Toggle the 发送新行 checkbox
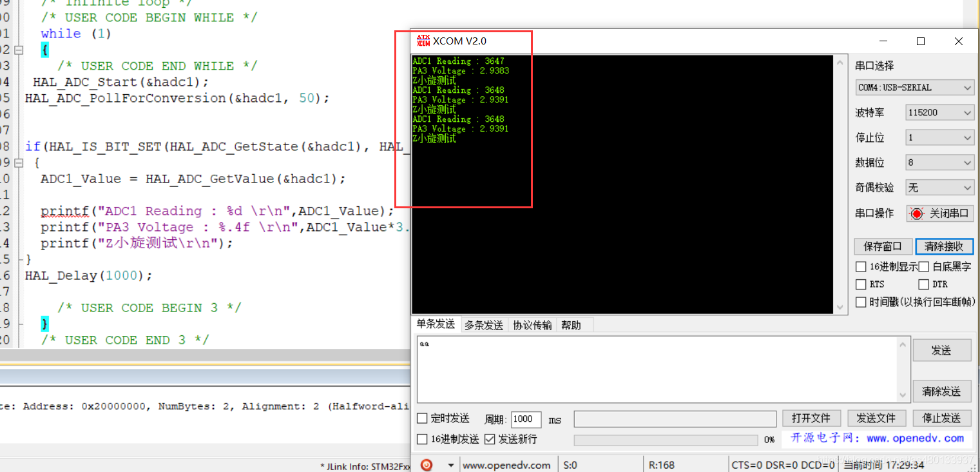The image size is (980, 472). (490, 439)
